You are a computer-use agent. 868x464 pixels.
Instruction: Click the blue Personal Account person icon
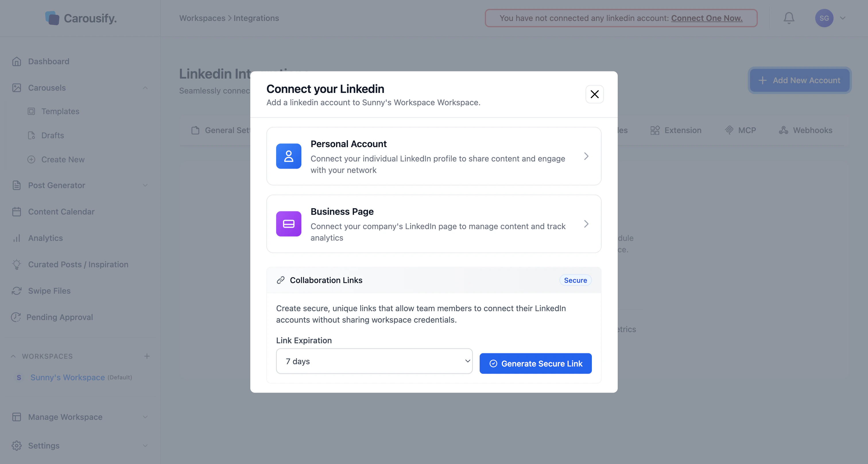tap(288, 156)
